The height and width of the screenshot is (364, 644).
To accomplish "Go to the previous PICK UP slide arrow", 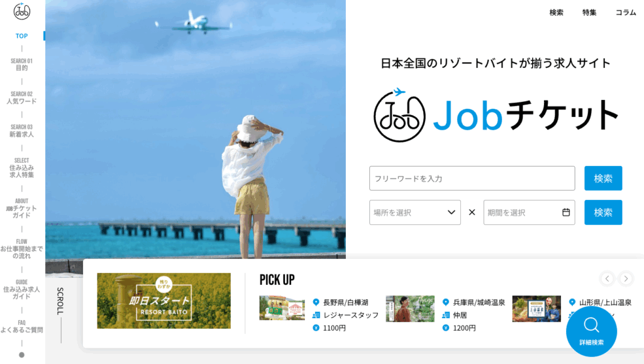I will click(607, 279).
